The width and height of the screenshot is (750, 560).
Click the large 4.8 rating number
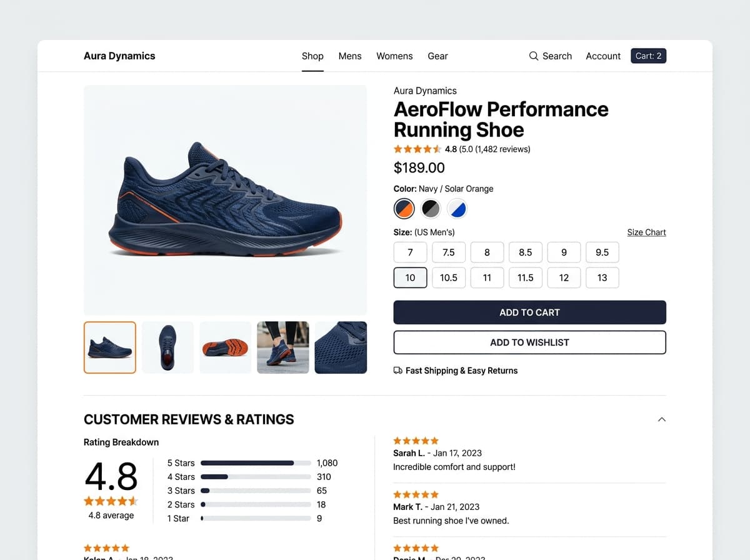coord(111,477)
